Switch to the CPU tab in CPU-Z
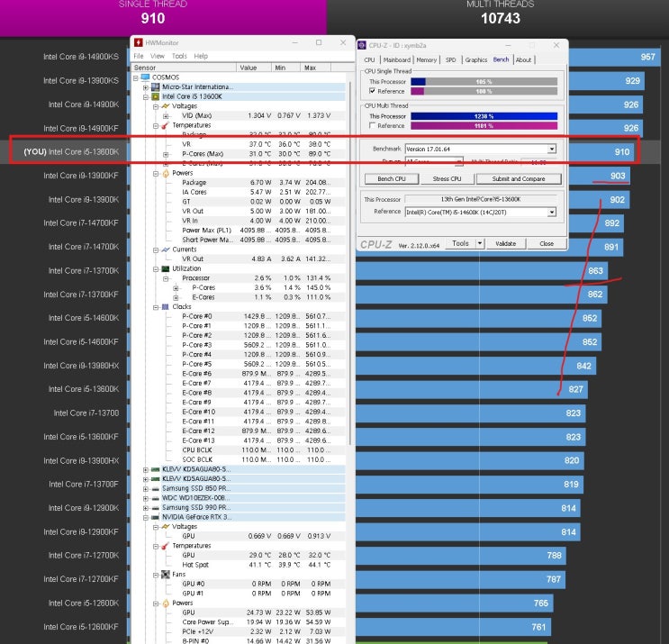669x644 pixels. click(369, 59)
